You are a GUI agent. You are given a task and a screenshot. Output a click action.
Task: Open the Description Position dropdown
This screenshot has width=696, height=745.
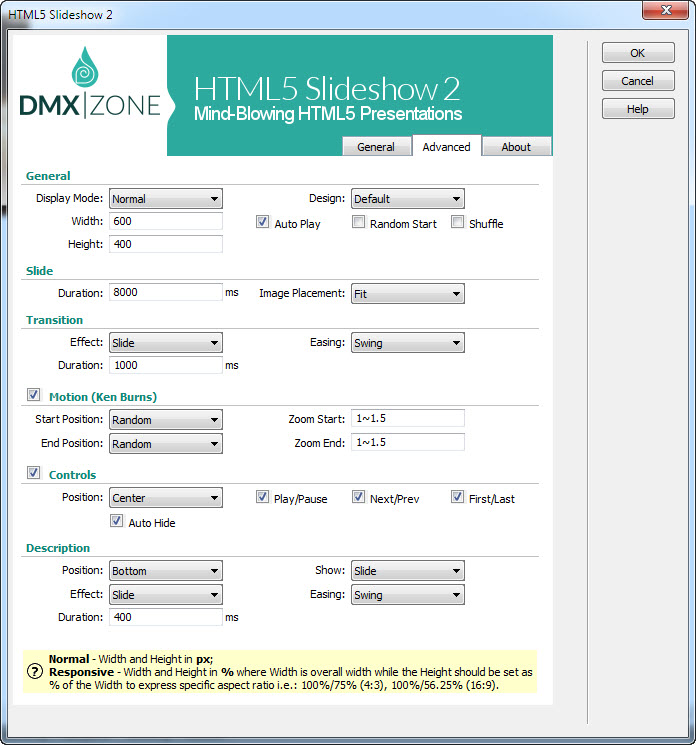point(166,571)
